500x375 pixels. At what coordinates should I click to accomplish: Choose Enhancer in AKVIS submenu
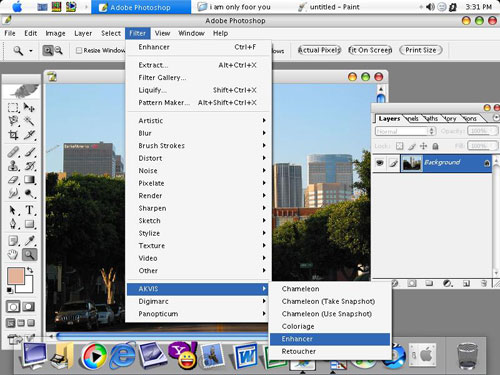coord(330,339)
